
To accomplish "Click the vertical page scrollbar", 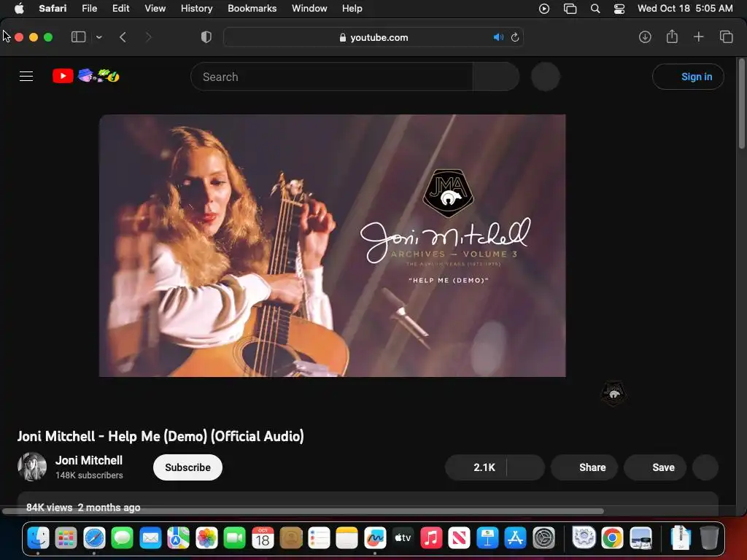I will (x=742, y=104).
